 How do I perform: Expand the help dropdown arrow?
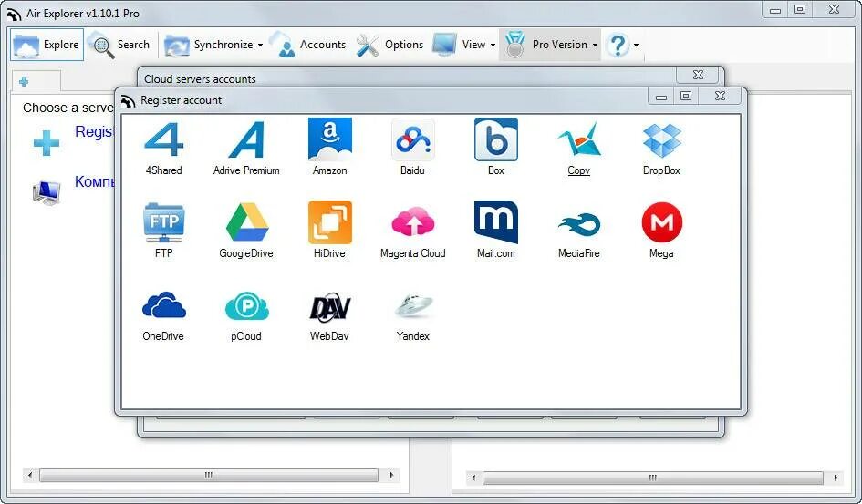pos(636,45)
